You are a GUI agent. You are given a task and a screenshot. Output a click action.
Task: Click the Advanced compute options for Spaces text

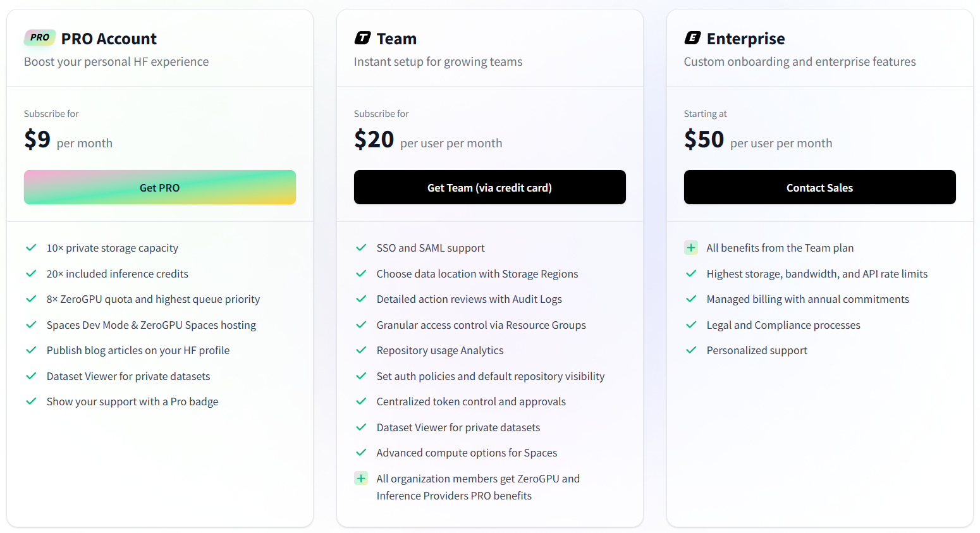[467, 453]
